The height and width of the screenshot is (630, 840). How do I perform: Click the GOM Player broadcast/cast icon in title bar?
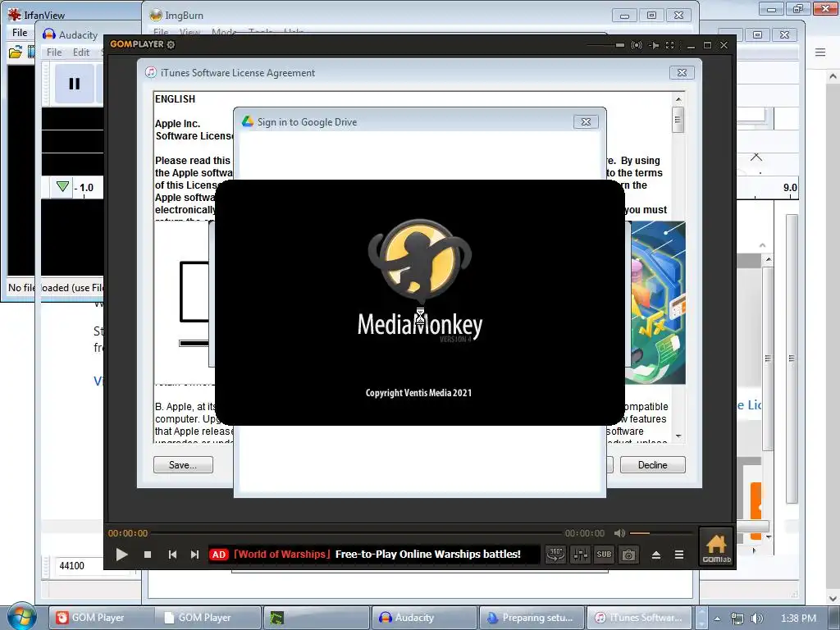(637, 45)
